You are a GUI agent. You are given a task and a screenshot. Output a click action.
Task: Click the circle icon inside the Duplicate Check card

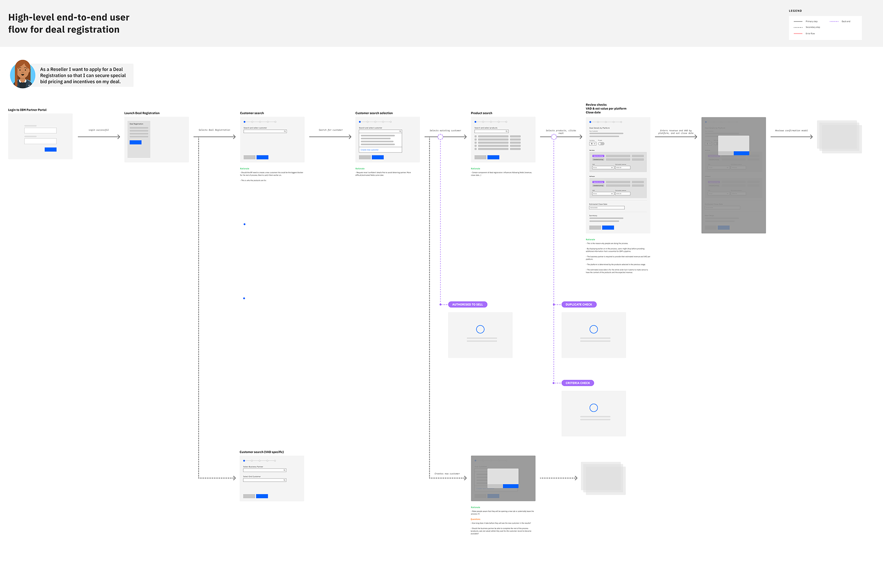point(593,329)
